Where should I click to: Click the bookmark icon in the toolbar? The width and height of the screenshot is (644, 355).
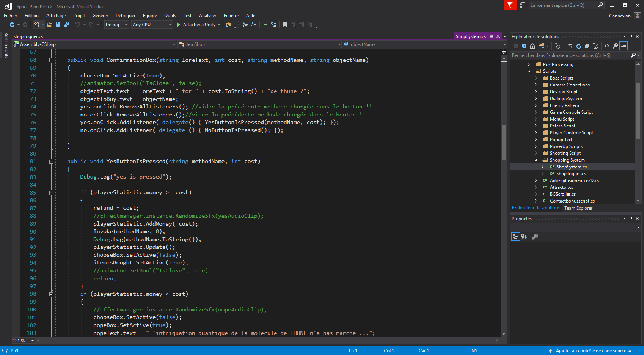(284, 25)
